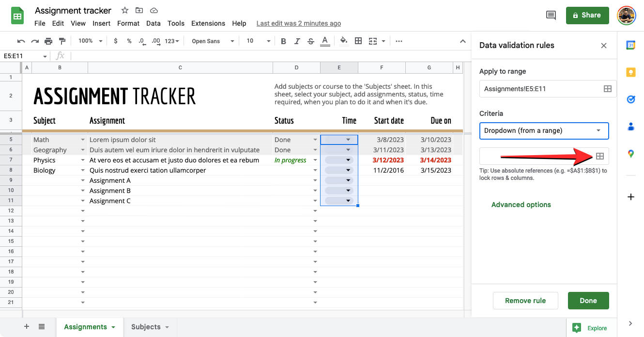Click select data range grid icon under Criteria
The image size is (644, 337).
[x=599, y=156]
